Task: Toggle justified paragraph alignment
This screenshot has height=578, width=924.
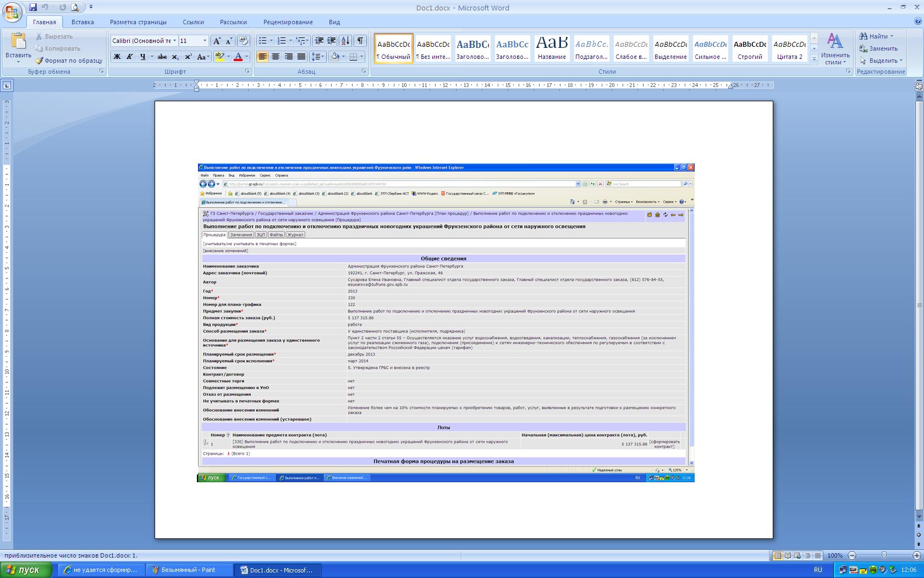Action: click(301, 57)
